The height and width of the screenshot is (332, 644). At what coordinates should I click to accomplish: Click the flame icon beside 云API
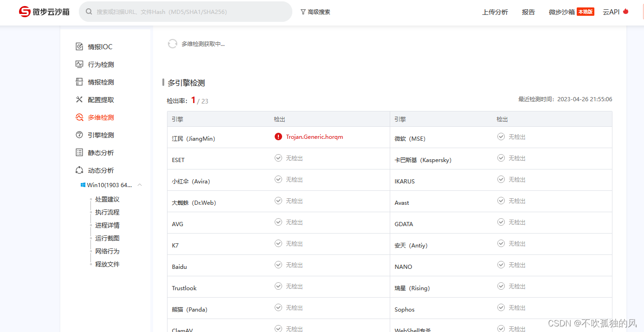coord(625,11)
